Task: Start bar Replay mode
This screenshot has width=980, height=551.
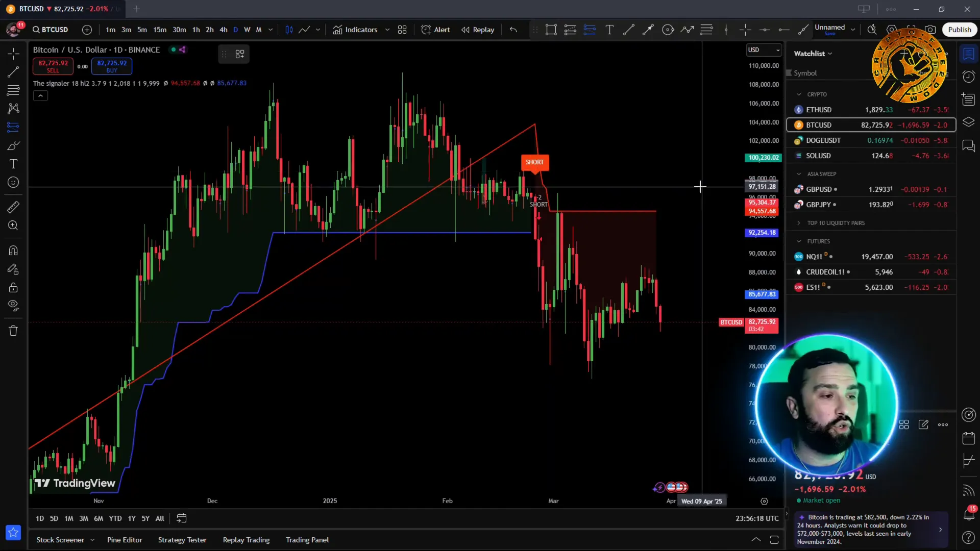Action: [x=478, y=30]
